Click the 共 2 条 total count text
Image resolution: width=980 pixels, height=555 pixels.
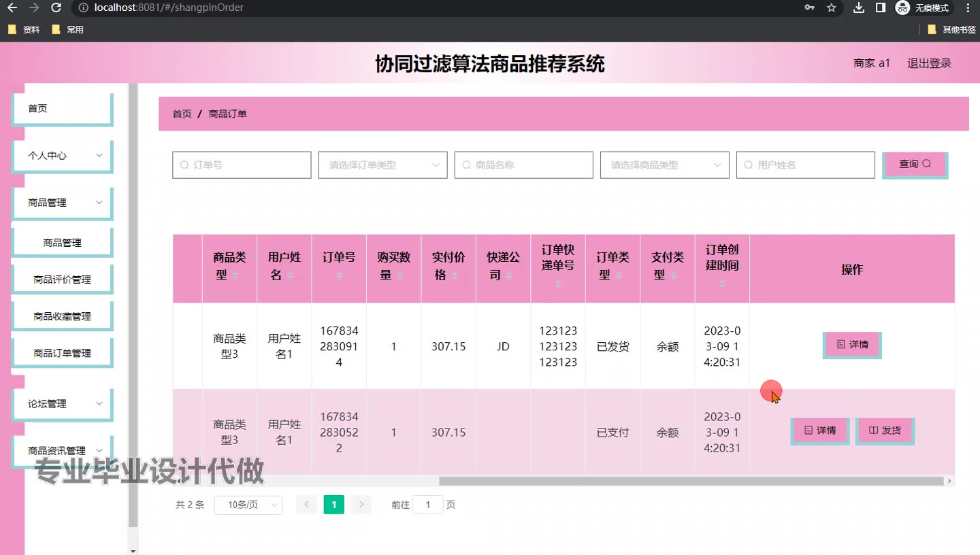[190, 505]
